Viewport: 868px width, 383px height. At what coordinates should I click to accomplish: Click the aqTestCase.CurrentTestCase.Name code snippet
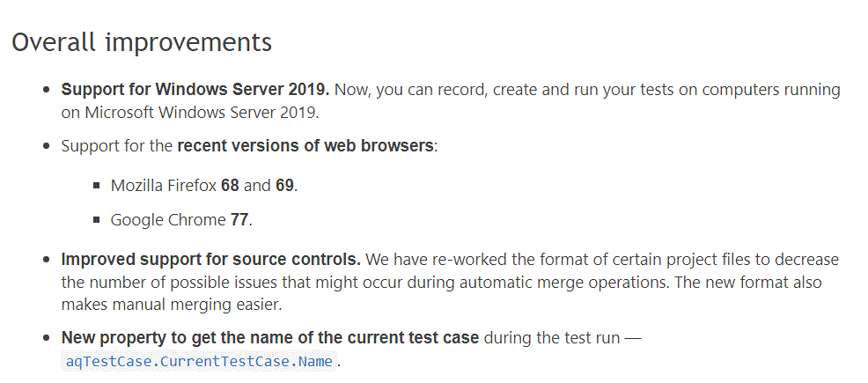point(201,361)
